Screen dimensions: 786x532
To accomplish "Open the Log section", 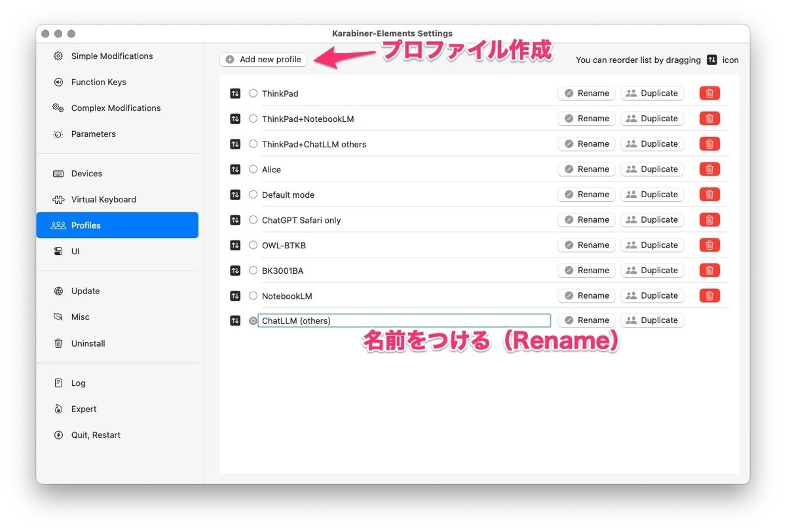I will coord(117,383).
